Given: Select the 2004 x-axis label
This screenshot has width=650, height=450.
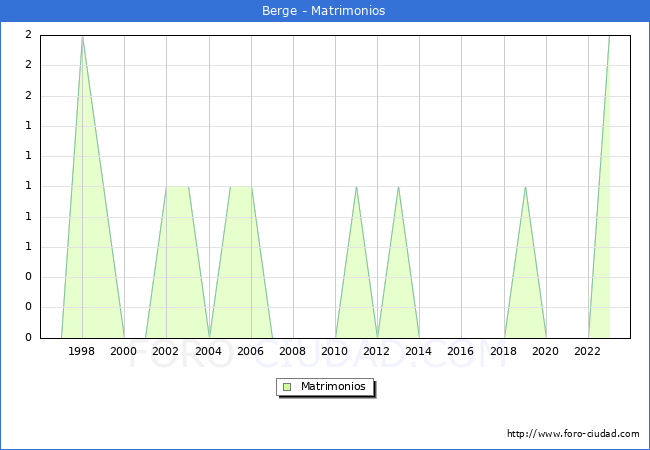Looking at the screenshot, I should pyautogui.click(x=209, y=351).
